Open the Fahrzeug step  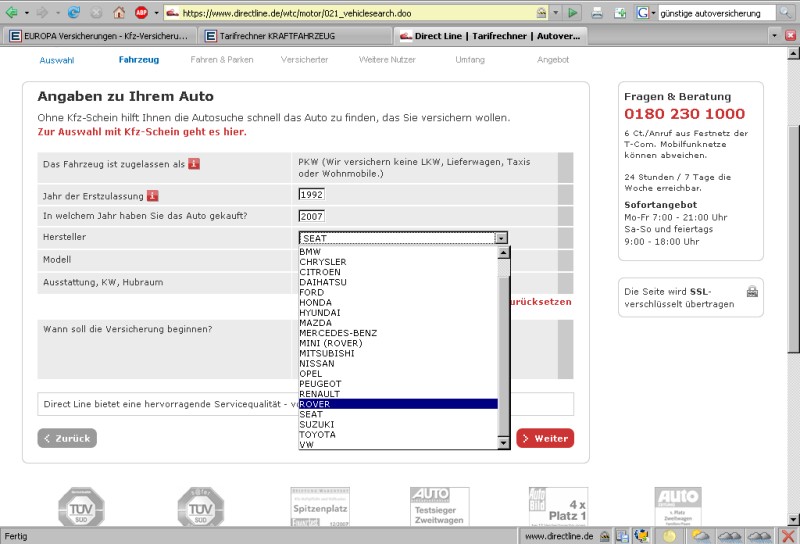click(x=139, y=60)
